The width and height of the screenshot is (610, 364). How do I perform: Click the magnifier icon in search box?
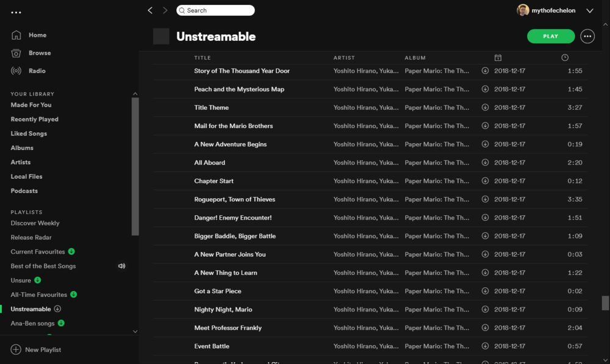pos(182,10)
